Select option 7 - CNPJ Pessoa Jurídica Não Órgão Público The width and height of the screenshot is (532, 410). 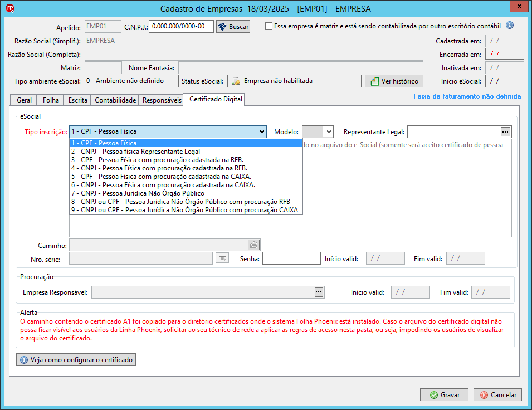pos(134,193)
